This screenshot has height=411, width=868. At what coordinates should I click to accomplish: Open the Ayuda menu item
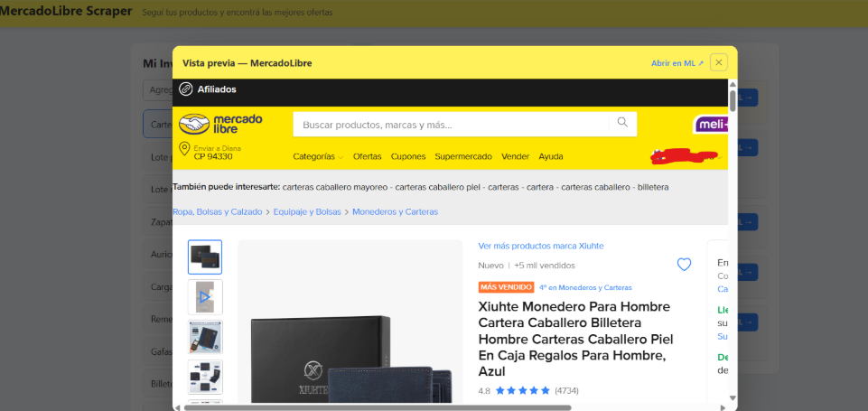551,157
